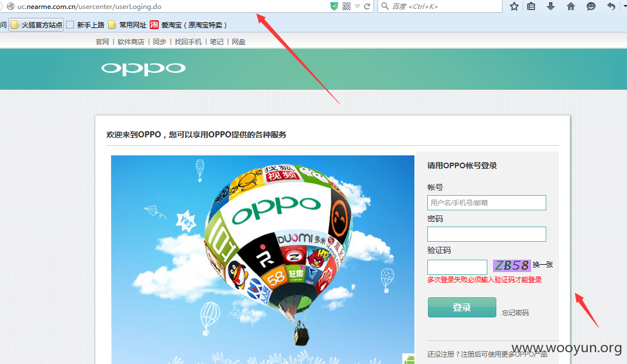
Task: Open the QR code icon in address bar
Action: click(x=347, y=6)
